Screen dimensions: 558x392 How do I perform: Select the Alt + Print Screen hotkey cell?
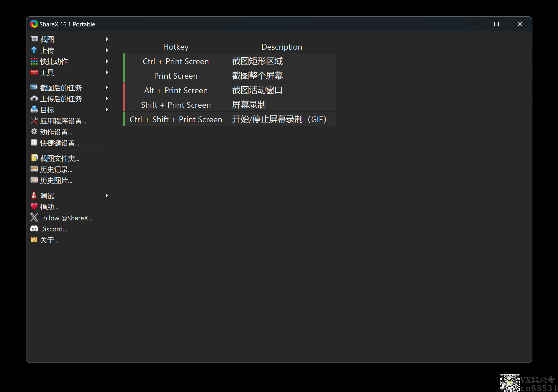(176, 90)
